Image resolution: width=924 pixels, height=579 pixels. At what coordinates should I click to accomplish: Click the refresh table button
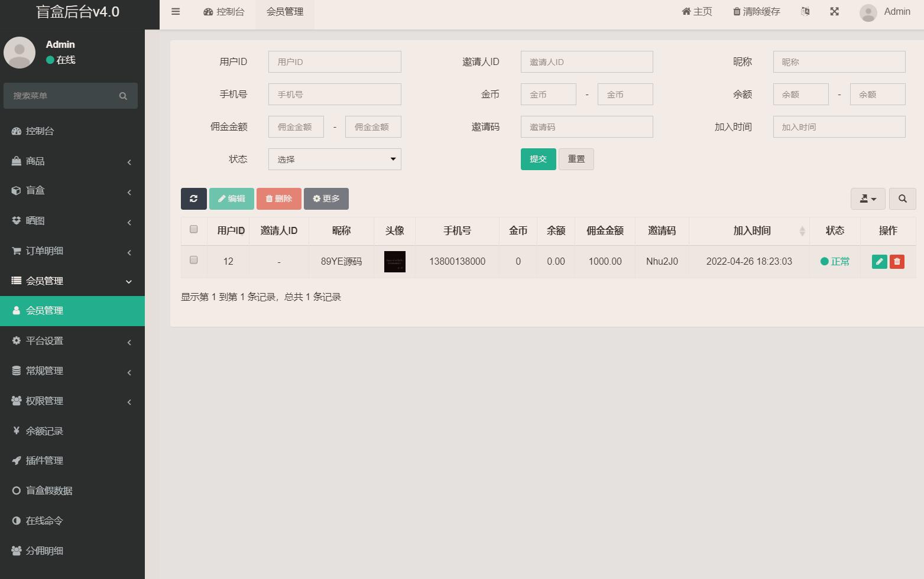click(193, 199)
